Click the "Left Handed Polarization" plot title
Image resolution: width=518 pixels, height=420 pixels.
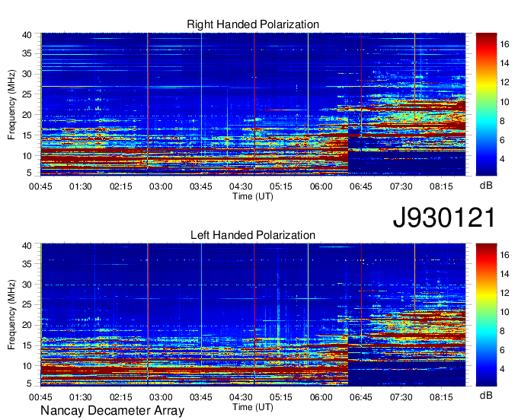253,235
